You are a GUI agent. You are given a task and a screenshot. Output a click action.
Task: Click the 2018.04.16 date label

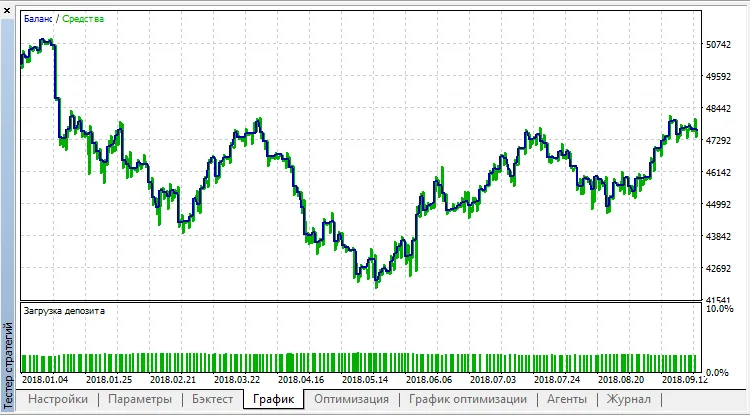[x=301, y=380]
